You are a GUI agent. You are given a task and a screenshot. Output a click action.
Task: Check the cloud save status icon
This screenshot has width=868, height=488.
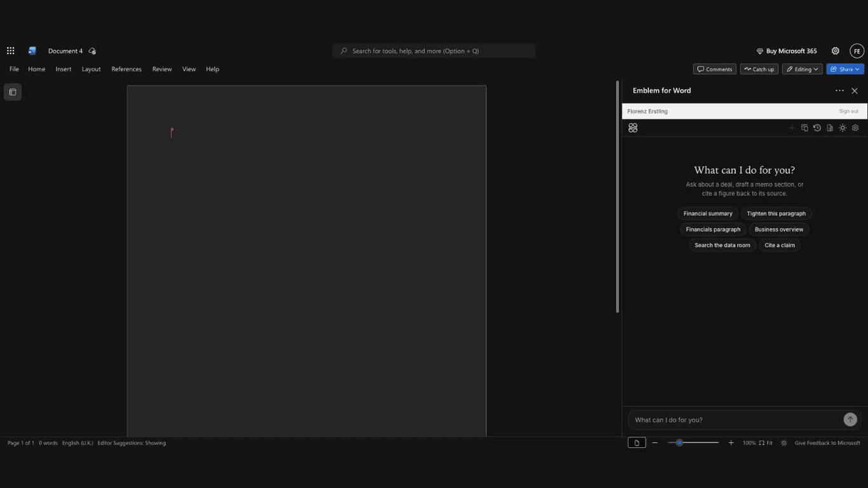(x=92, y=51)
